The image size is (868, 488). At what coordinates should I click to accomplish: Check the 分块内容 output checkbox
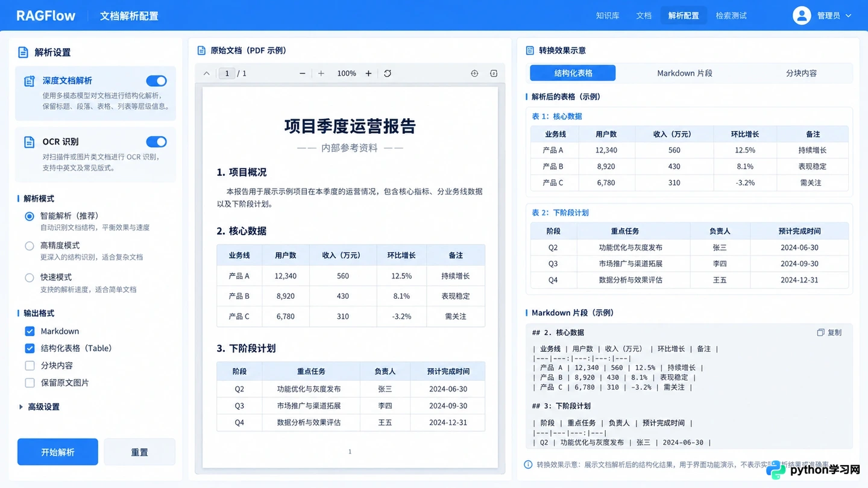[30, 366]
